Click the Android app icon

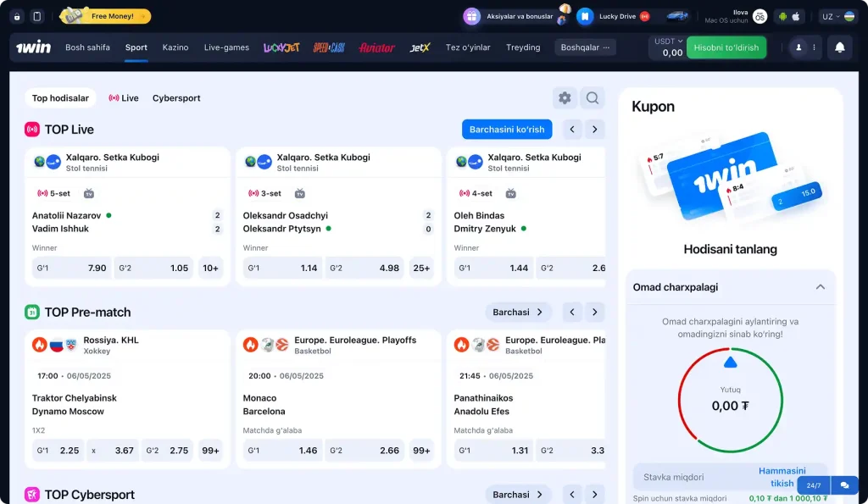782,17
